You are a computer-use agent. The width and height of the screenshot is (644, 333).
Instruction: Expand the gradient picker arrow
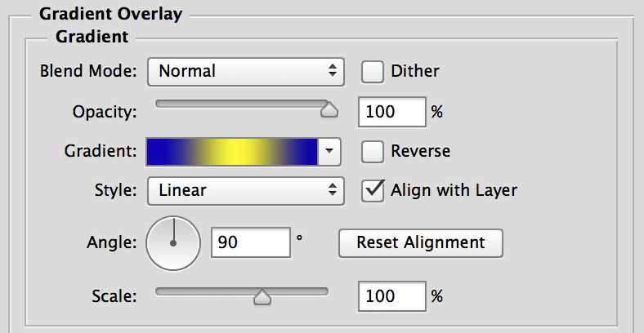pos(329,152)
